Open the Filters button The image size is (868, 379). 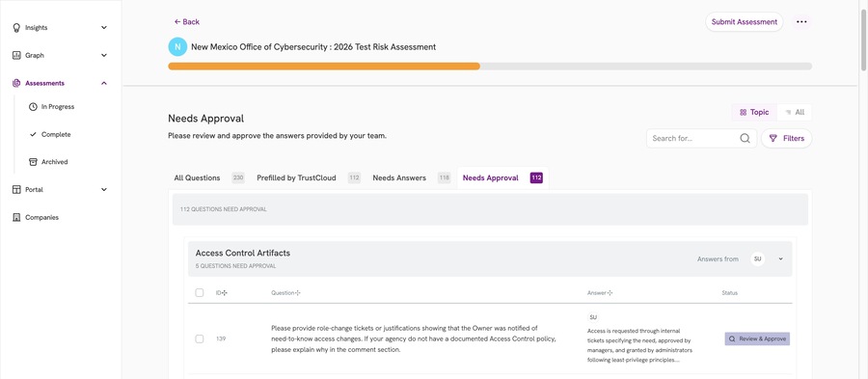pos(787,138)
